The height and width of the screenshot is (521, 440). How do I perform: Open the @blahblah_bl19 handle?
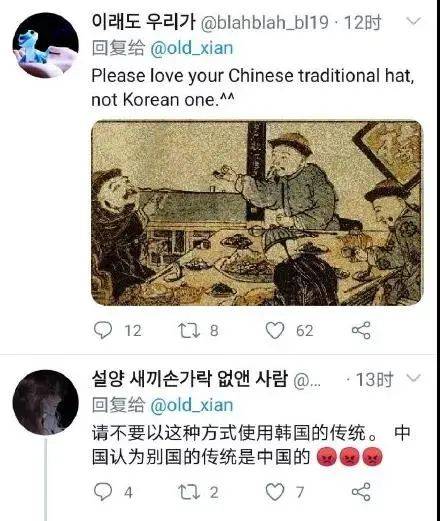point(265,23)
